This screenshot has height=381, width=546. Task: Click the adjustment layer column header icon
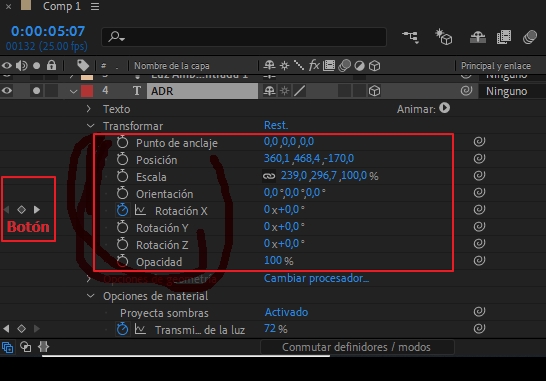click(x=359, y=65)
